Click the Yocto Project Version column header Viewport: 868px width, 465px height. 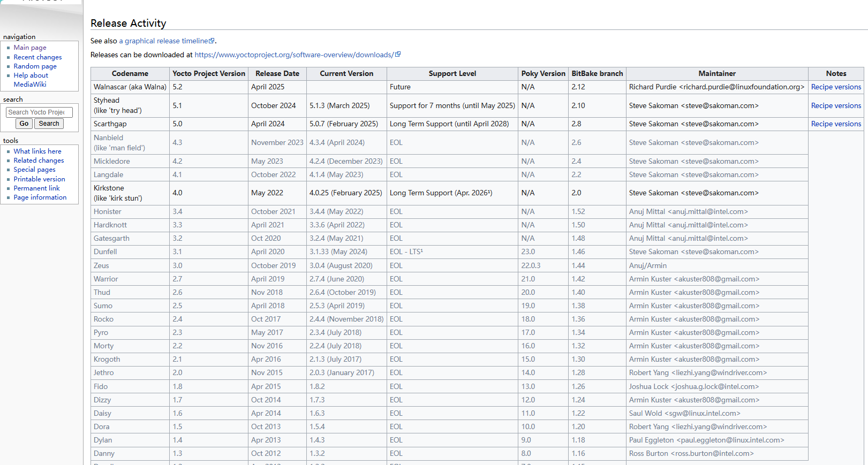(209, 74)
